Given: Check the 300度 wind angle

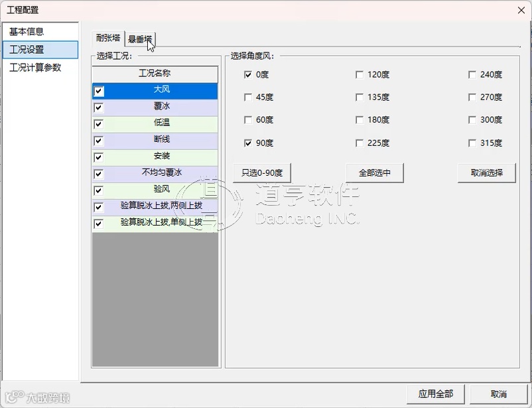Looking at the screenshot, I should tap(472, 120).
